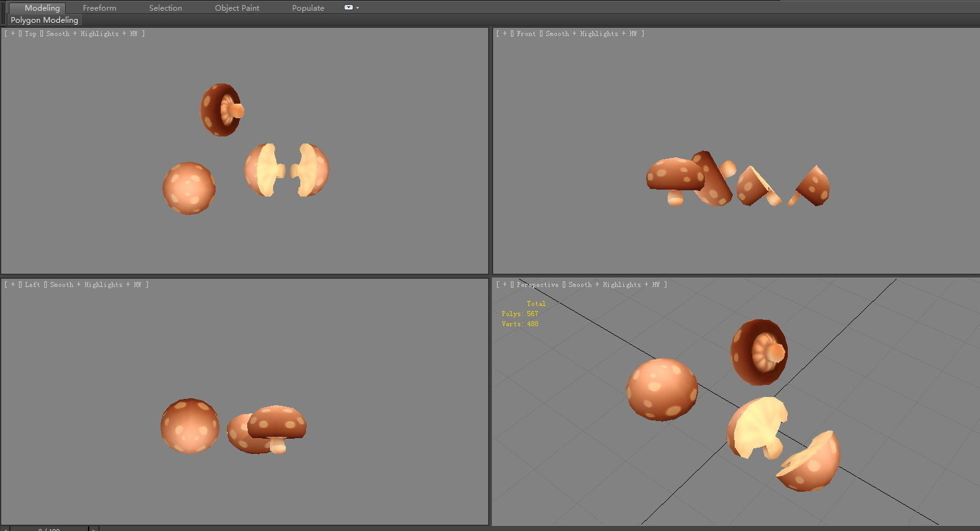980x531 pixels.
Task: Select the round spotted cap in Top viewport
Action: pos(188,188)
